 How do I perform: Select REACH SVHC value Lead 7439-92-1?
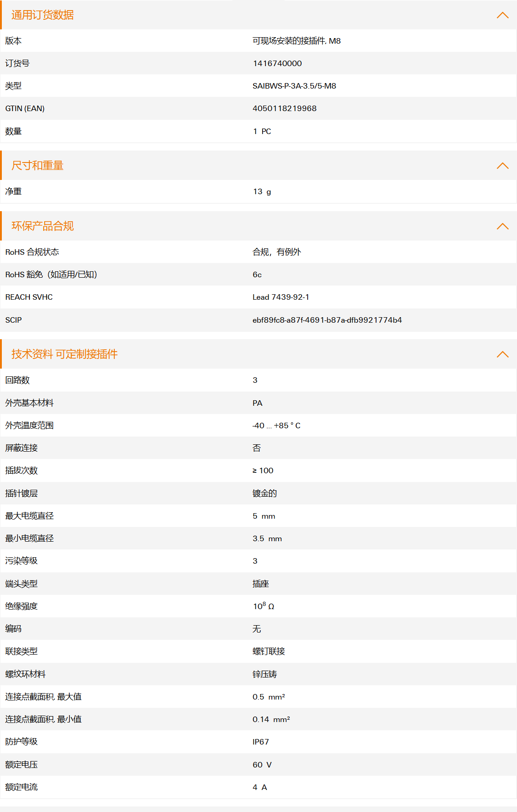point(281,297)
